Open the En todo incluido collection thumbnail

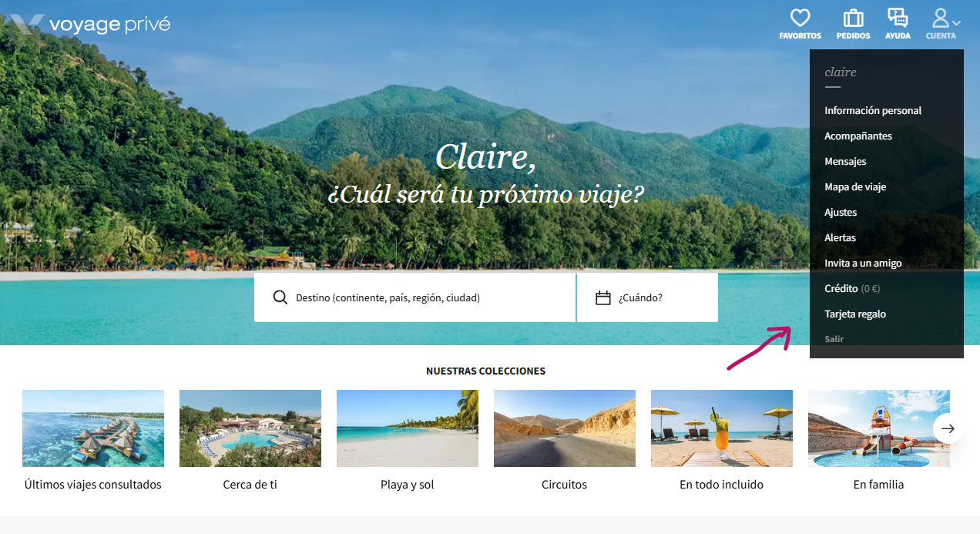pyautogui.click(x=722, y=428)
